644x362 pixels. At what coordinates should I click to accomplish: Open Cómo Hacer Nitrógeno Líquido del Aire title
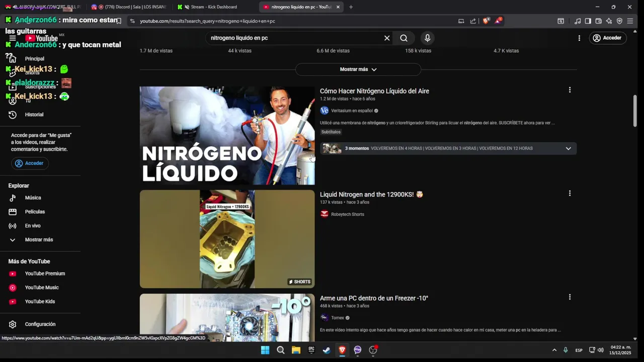pos(374,91)
